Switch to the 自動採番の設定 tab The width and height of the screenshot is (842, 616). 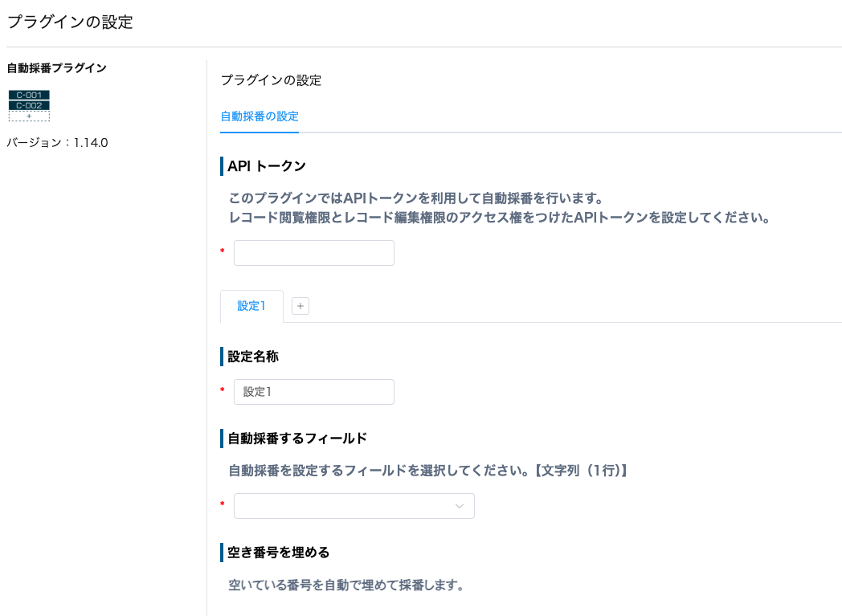(259, 116)
